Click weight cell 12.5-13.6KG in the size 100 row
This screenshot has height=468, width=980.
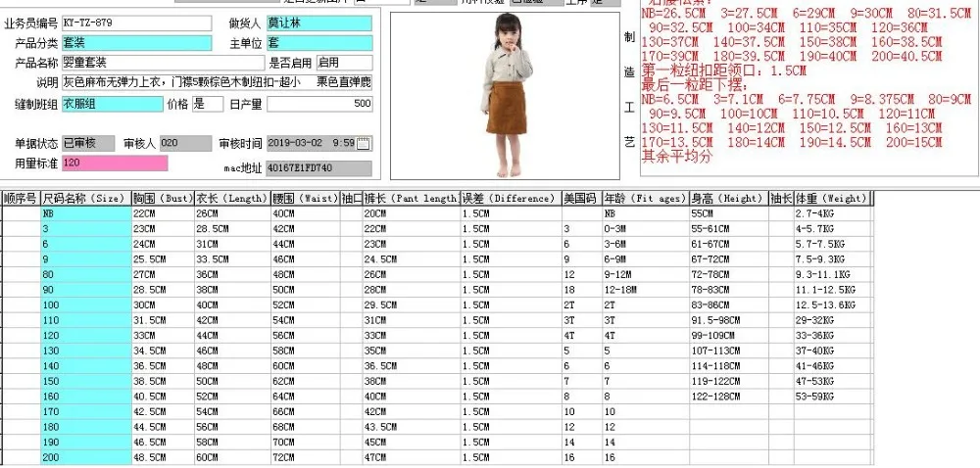coord(832,305)
